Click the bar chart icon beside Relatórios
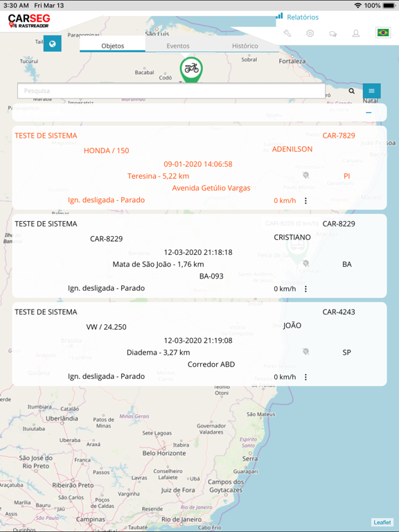The height and width of the screenshot is (532, 399). [279, 16]
